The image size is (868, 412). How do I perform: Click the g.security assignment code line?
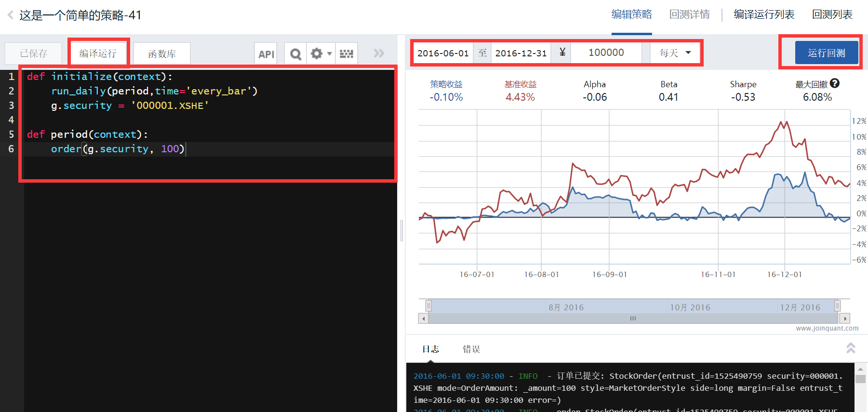point(130,106)
